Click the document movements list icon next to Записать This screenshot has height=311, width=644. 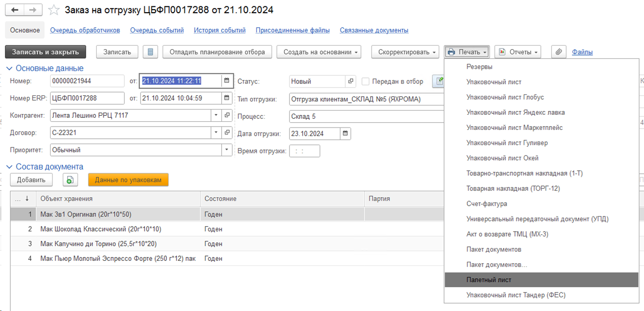(151, 52)
